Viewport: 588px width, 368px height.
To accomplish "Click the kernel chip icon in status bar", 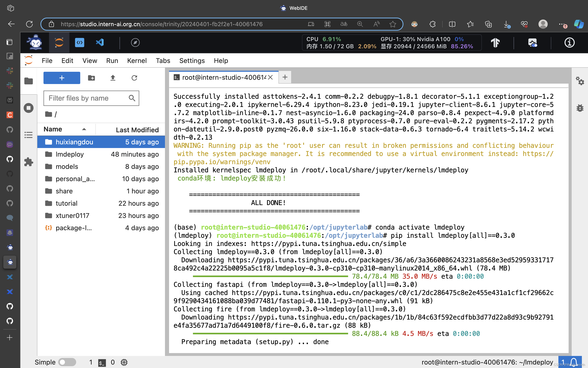I will [x=124, y=362].
